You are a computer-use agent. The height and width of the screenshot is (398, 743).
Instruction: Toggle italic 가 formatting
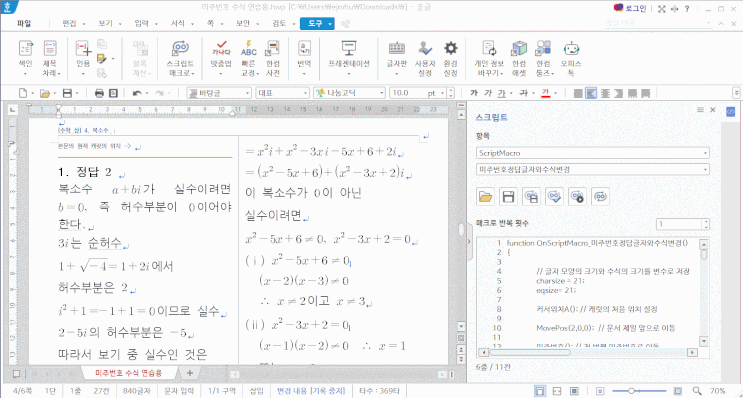(488, 93)
